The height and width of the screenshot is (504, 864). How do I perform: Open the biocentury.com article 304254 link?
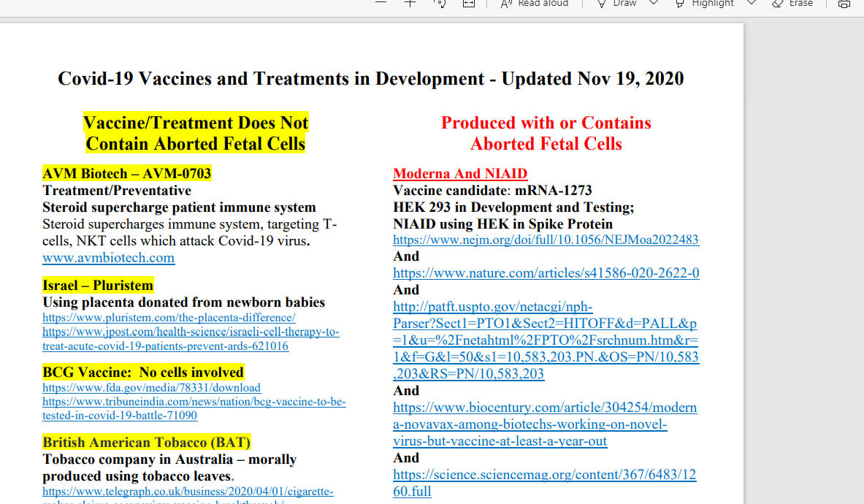point(545,424)
